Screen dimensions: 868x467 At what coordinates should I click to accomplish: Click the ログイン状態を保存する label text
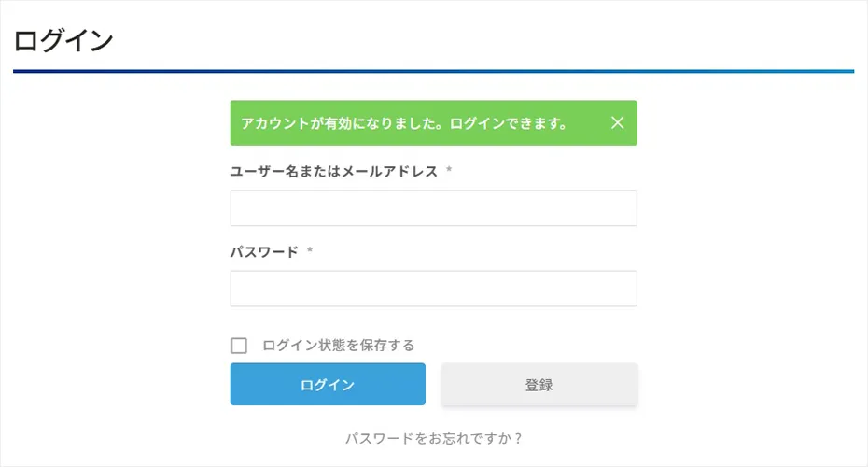338,346
